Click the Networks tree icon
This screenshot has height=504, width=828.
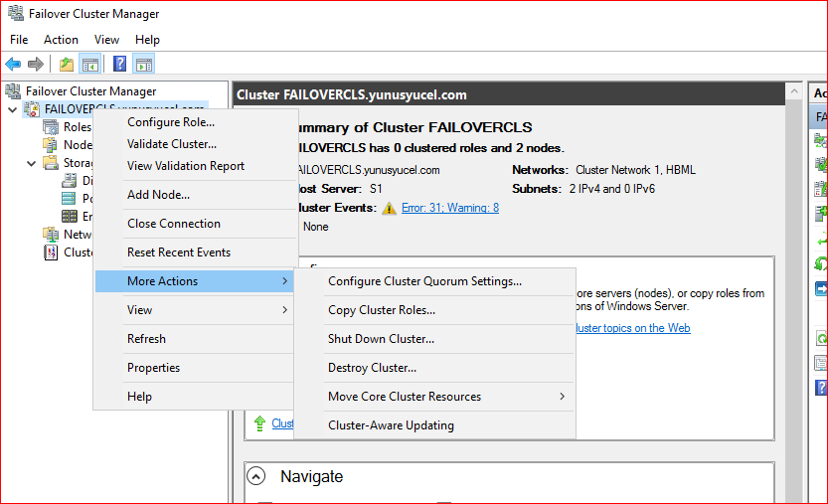51,234
